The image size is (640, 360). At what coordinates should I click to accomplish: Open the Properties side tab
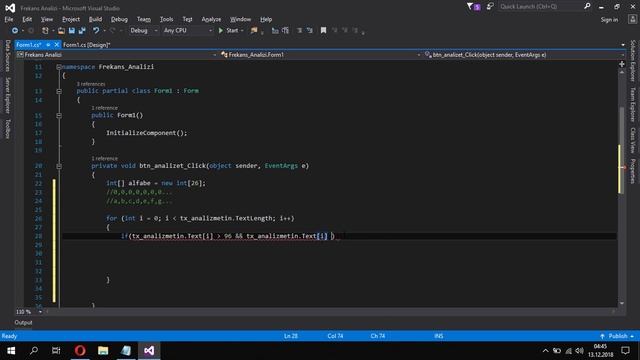(633, 171)
